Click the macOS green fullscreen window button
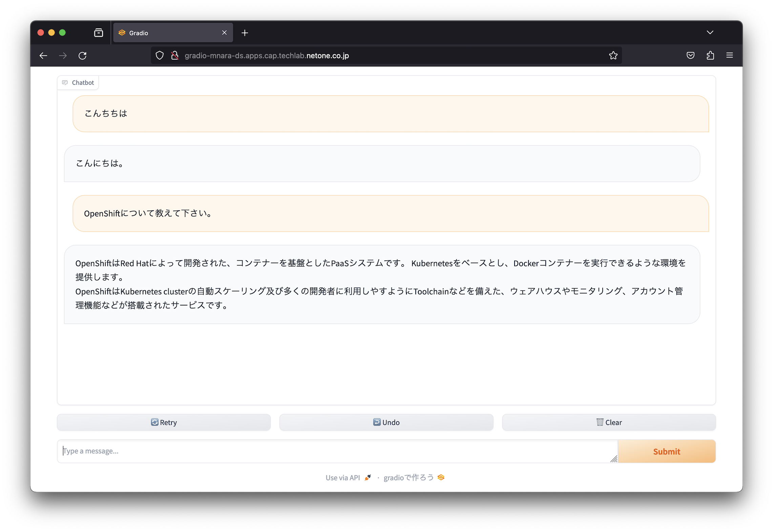 (x=62, y=33)
